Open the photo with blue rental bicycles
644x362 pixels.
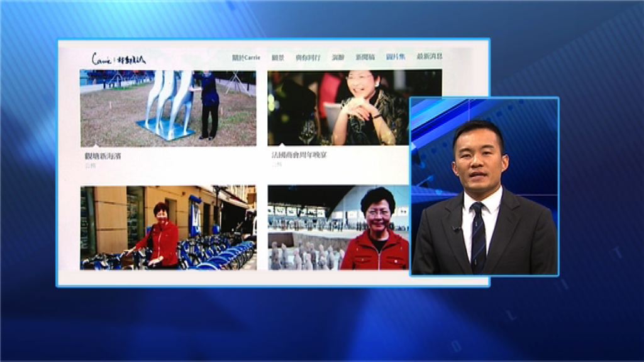168,228
